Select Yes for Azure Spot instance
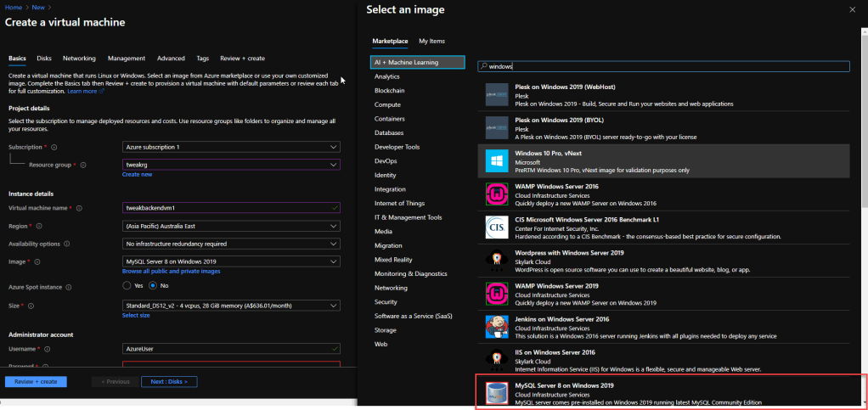The width and height of the screenshot is (868, 410). [127, 285]
